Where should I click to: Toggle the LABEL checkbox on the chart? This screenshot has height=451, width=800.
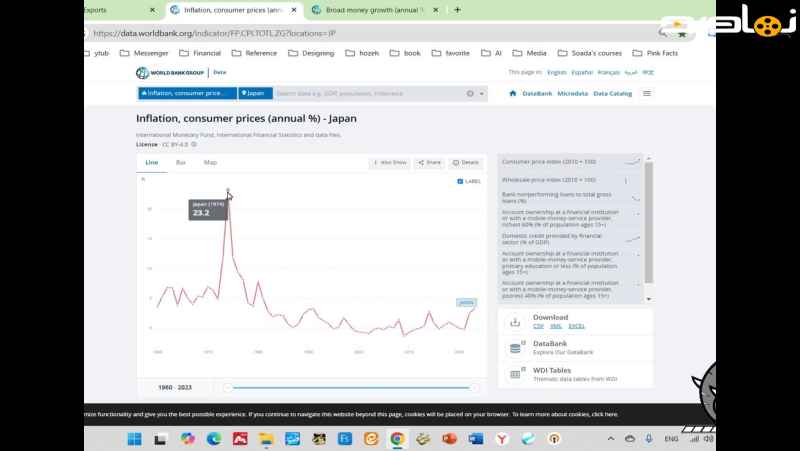pyautogui.click(x=460, y=181)
